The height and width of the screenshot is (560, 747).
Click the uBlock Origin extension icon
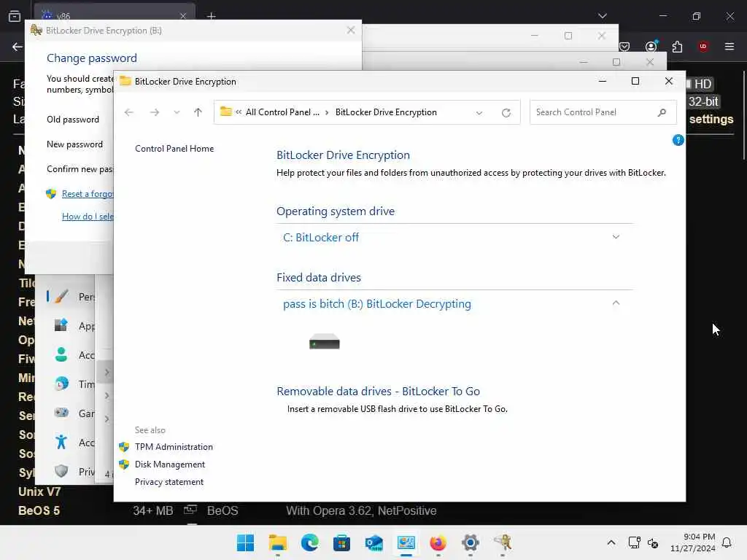(x=703, y=47)
